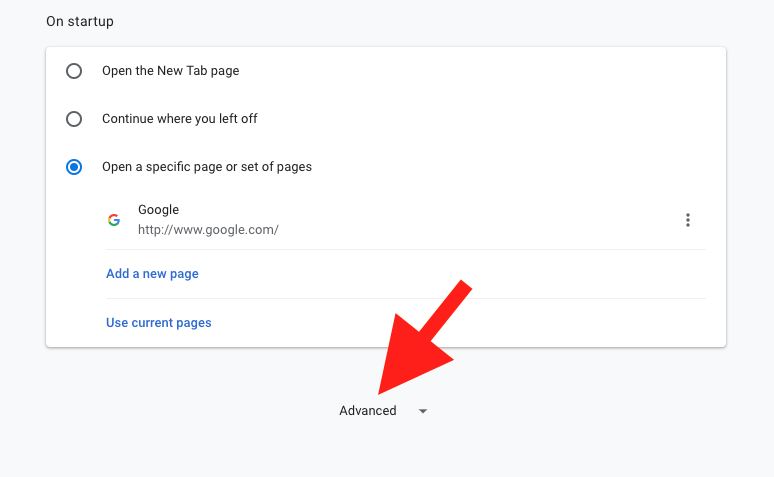
Task: Expand Advanced settings using the arrow
Action: click(423, 411)
